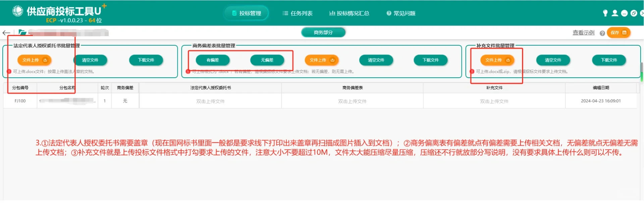Image resolution: width=644 pixels, height=203 pixels.
Task: Click 清空文件 under 补充文件批量管理
Action: (553, 60)
